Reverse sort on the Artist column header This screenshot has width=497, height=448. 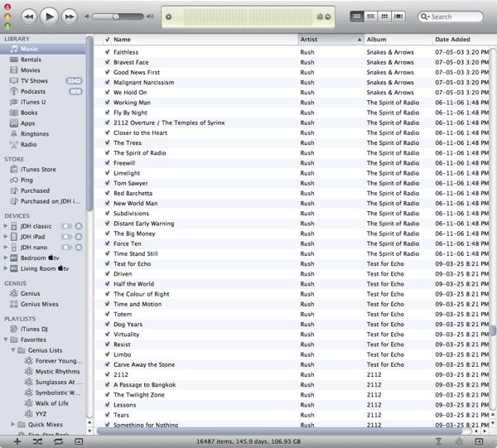click(x=331, y=39)
